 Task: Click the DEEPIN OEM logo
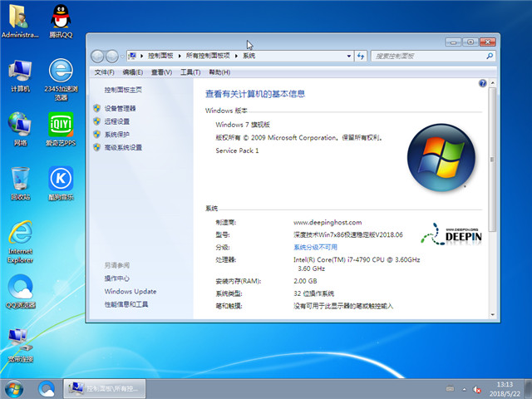coord(451,234)
